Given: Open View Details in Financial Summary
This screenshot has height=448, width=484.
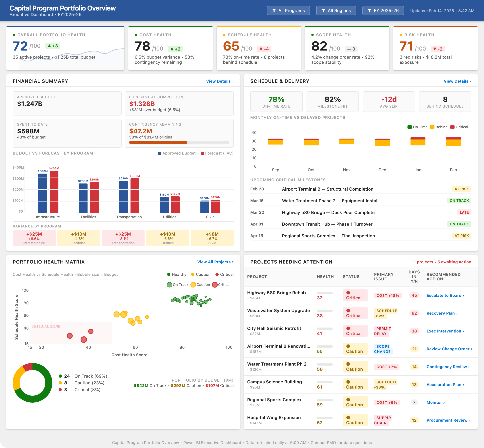Looking at the screenshot, I should [x=219, y=81].
